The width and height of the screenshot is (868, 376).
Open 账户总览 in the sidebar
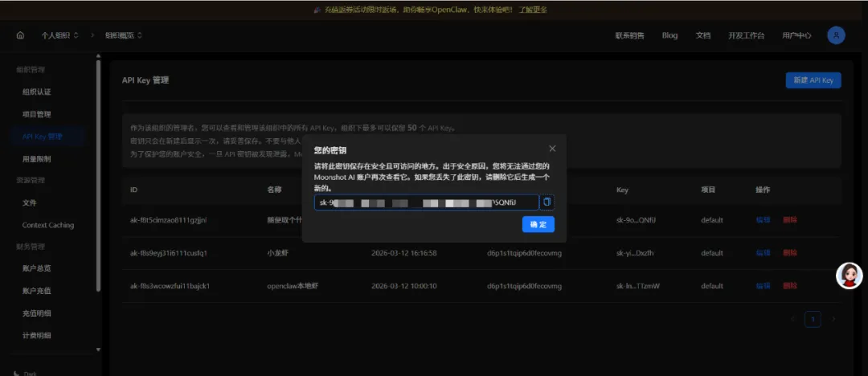(x=36, y=268)
